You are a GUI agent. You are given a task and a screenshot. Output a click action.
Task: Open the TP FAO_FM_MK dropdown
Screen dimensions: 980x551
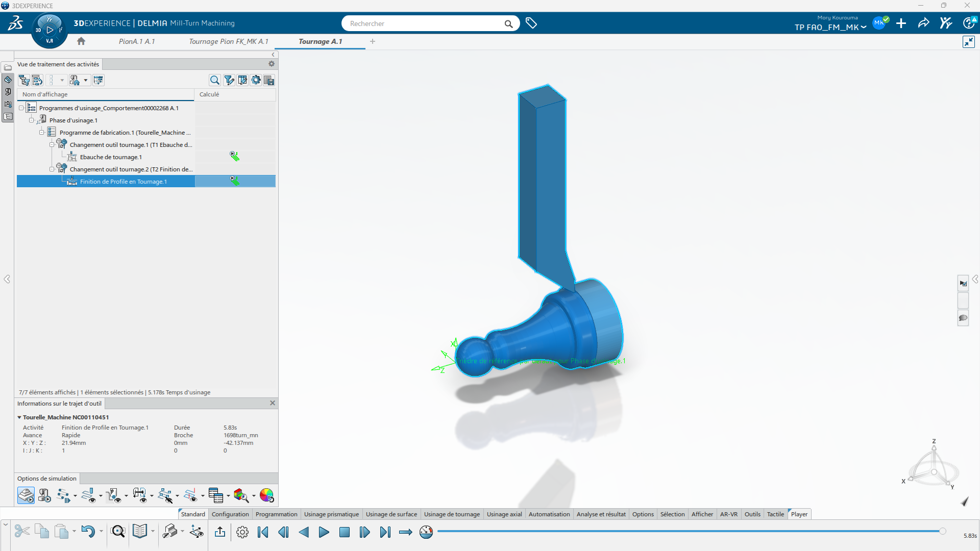point(830,28)
